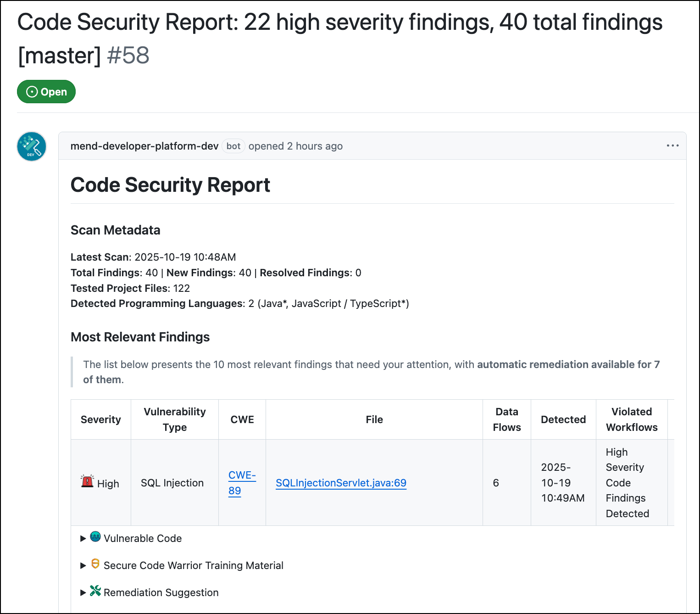This screenshot has height=614, width=700.
Task: Click the mend-developer-platform-dev avatar image
Action: click(x=32, y=147)
